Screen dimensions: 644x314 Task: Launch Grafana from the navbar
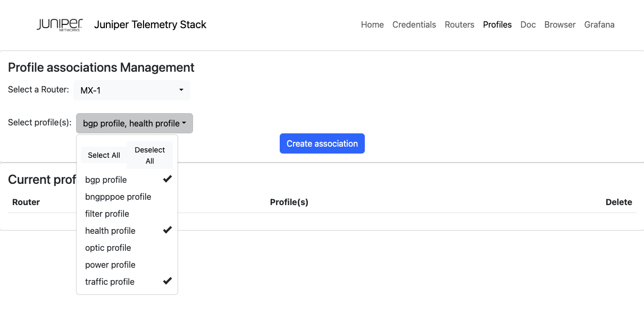click(x=599, y=24)
